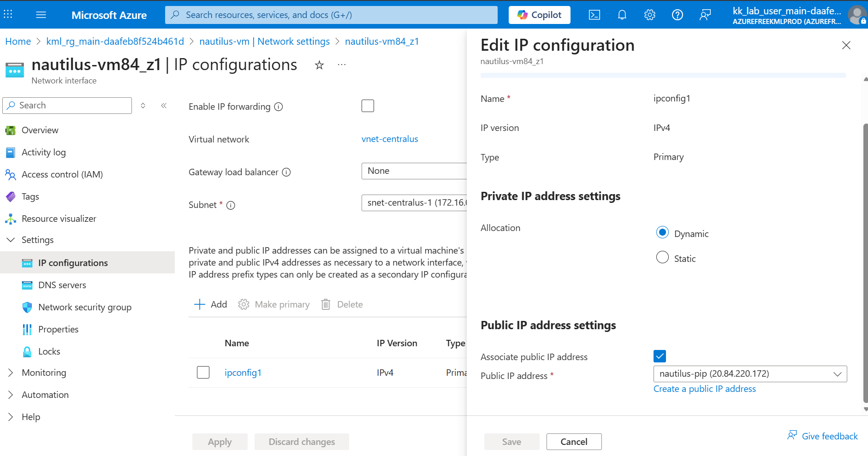Open DNS servers menu item
The height and width of the screenshot is (456, 868).
62,285
